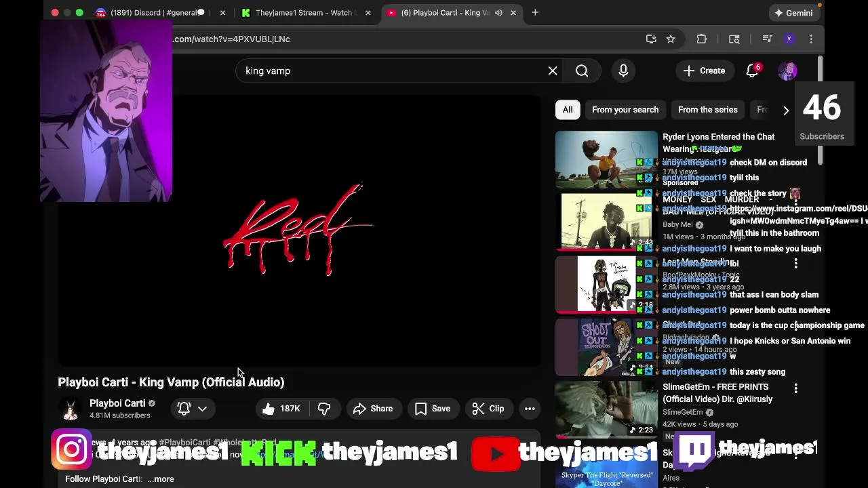Select the All filter chip
Screen dimensions: 868x488
(568, 109)
